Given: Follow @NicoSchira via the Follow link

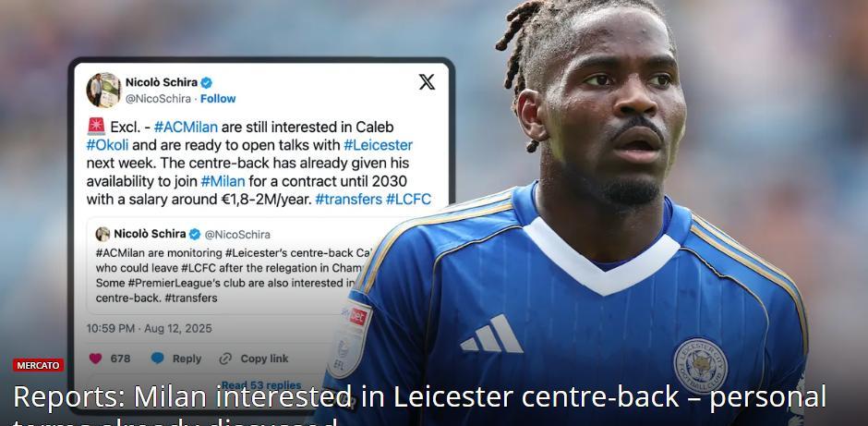Looking at the screenshot, I should [x=218, y=99].
